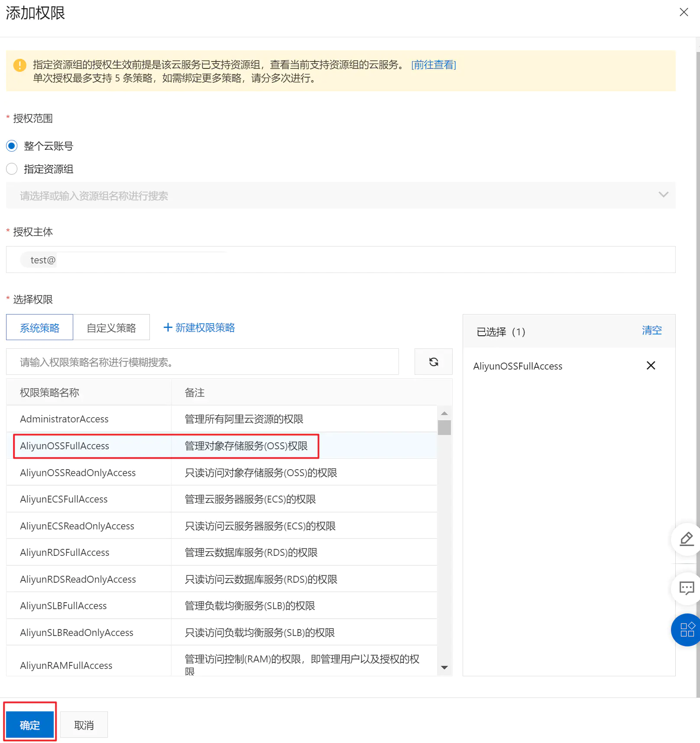Select the specified resource group radio option

(x=12, y=169)
